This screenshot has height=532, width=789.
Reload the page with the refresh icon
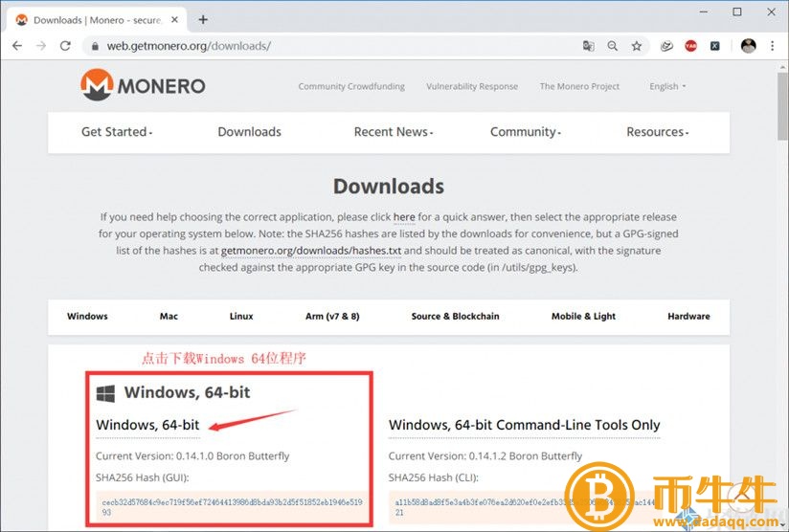[x=65, y=45]
